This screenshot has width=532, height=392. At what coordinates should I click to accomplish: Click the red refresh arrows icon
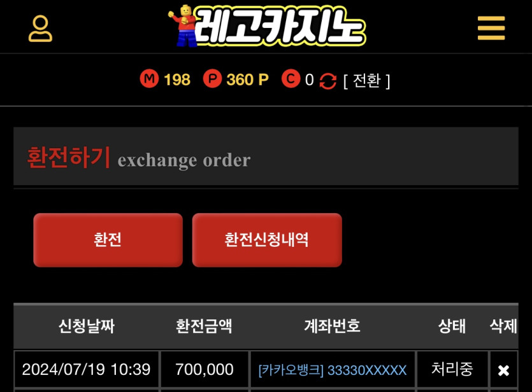[327, 81]
